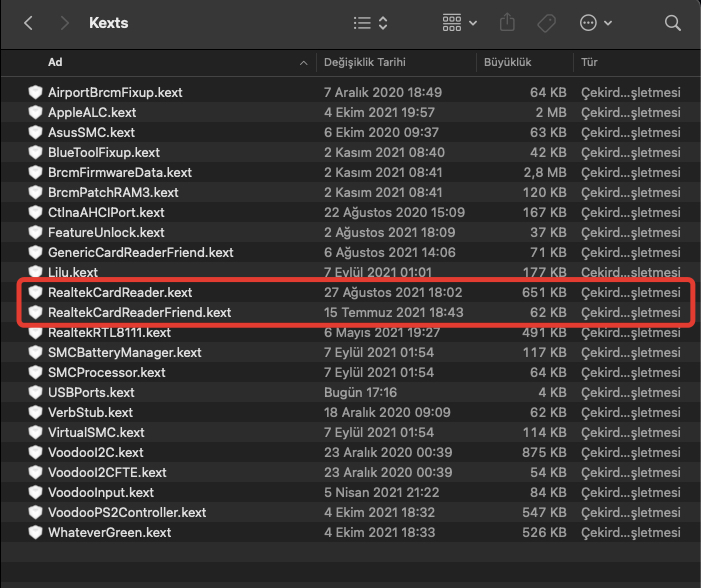Click the AppleALC.kext file icon
The image size is (701, 588).
tap(37, 113)
